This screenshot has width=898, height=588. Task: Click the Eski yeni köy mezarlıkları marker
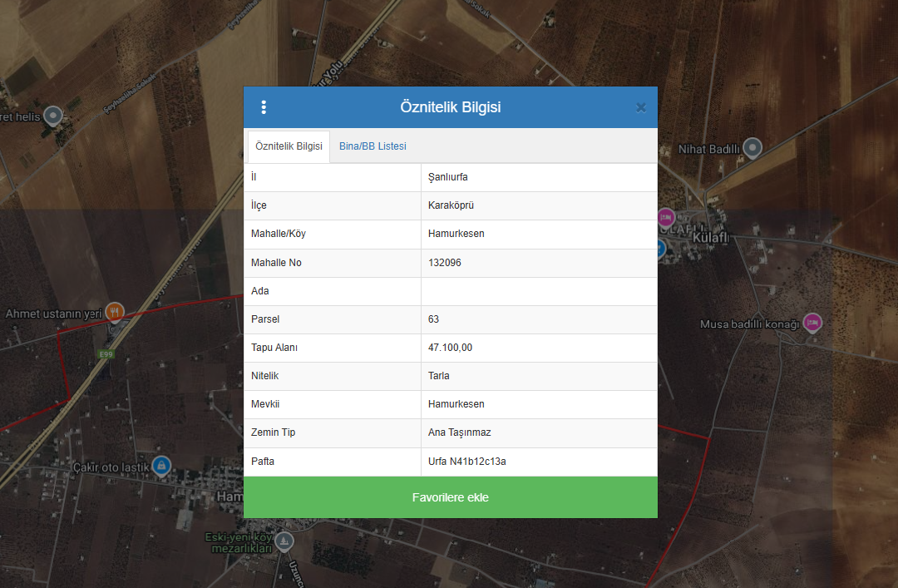tap(284, 541)
